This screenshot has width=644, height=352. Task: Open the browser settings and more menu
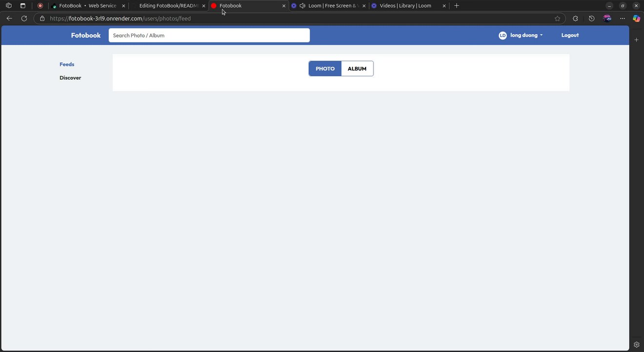(623, 19)
